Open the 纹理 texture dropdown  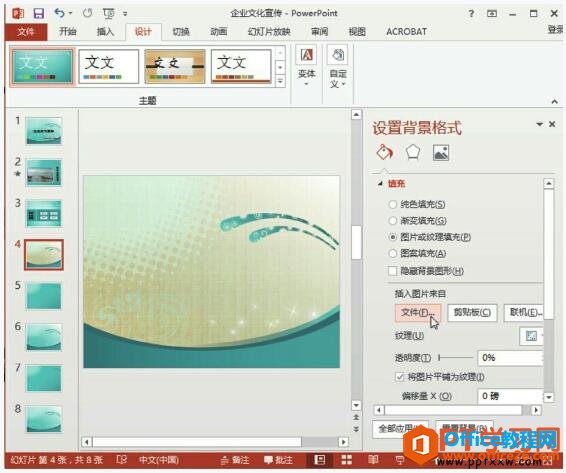pyautogui.click(x=532, y=336)
